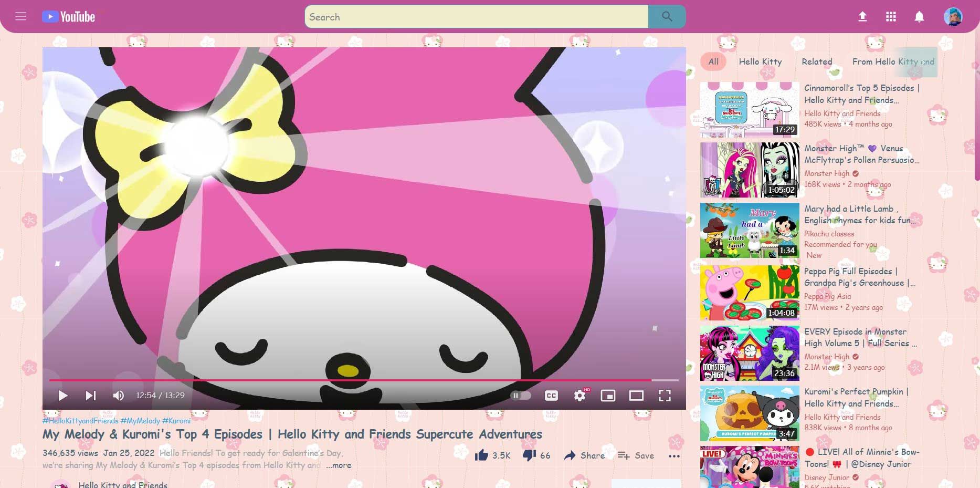This screenshot has height=488, width=980.
Task: Open Cinnamoroll's Top 5 Episodes thumbnail
Action: tap(750, 110)
